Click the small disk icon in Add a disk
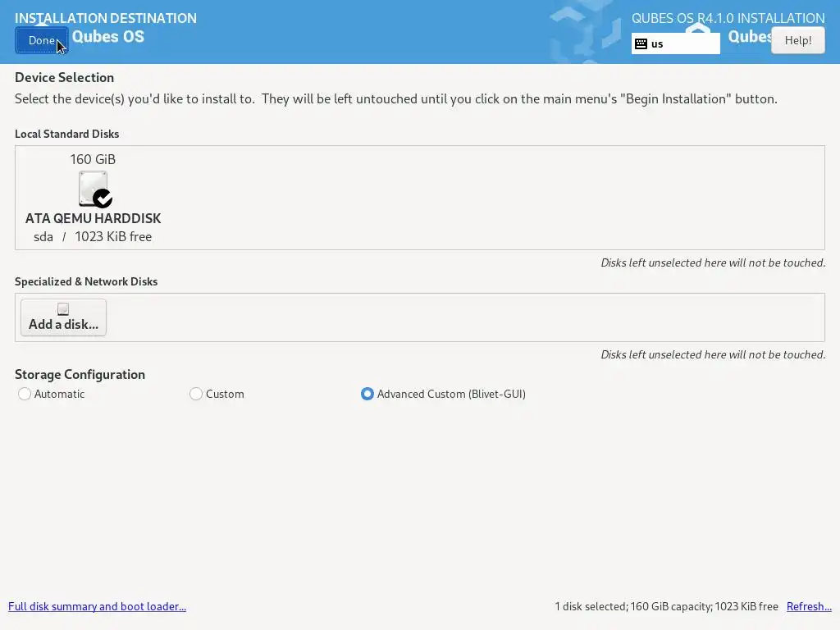840x630 pixels. pyautogui.click(x=63, y=309)
